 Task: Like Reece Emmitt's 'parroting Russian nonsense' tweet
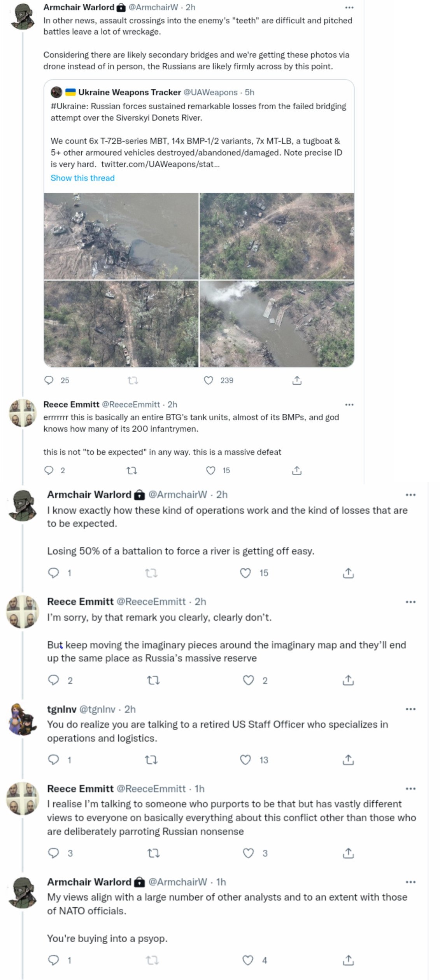(248, 853)
